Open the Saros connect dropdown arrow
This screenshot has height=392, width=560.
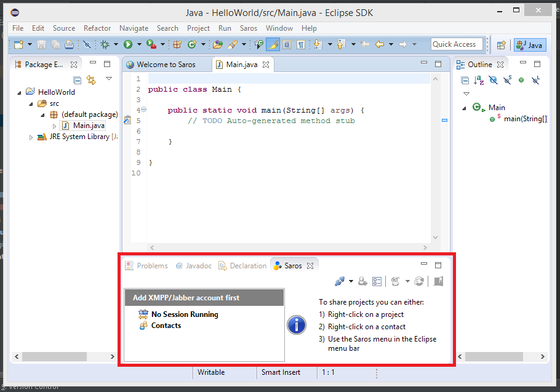pyautogui.click(x=351, y=281)
